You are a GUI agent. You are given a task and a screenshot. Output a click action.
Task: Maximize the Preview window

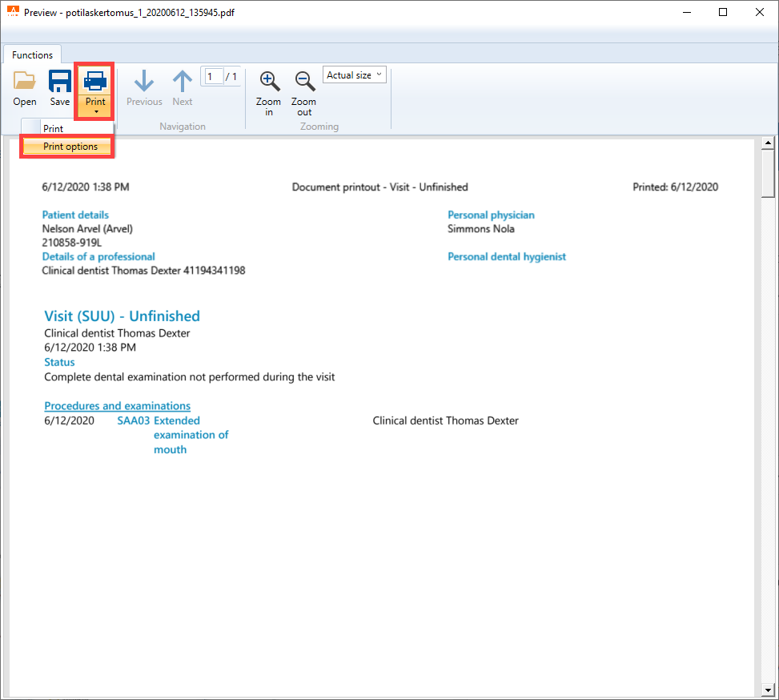pyautogui.click(x=723, y=12)
